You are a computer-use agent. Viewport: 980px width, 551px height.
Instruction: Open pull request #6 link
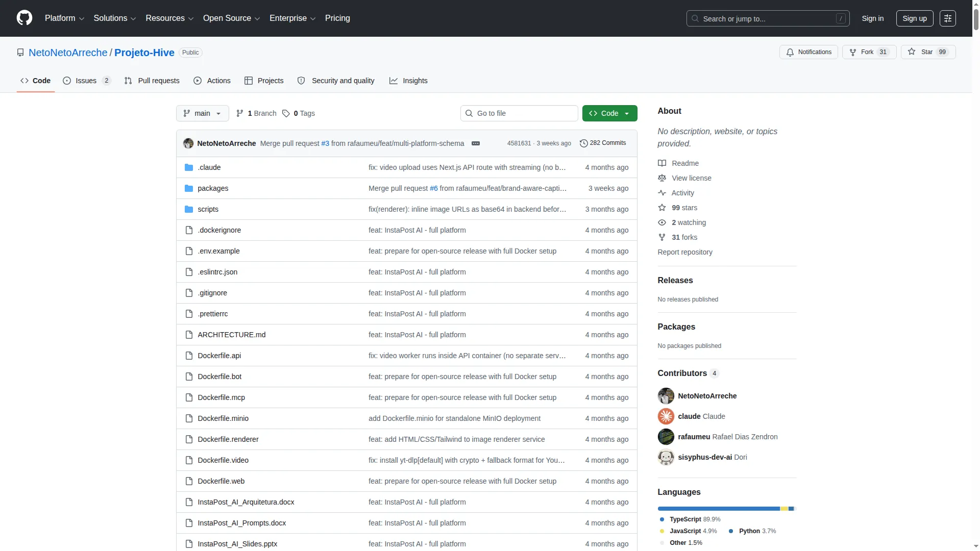434,188
